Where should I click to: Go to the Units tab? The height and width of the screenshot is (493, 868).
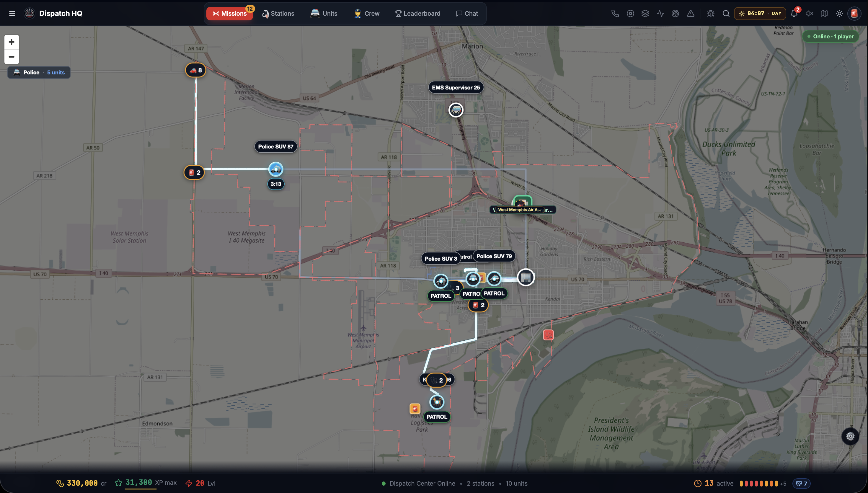point(324,14)
